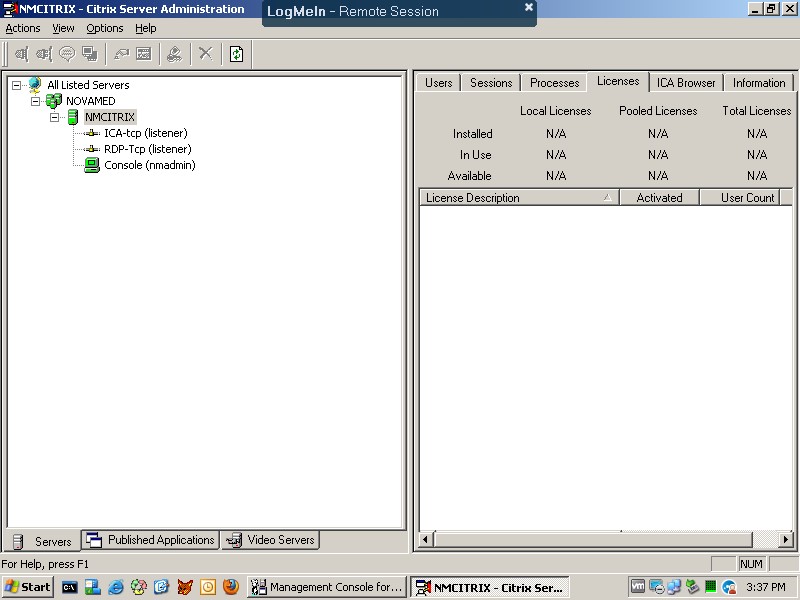This screenshot has height=600, width=800.
Task: Click the green Refresh toolbar icon
Action: [236, 54]
